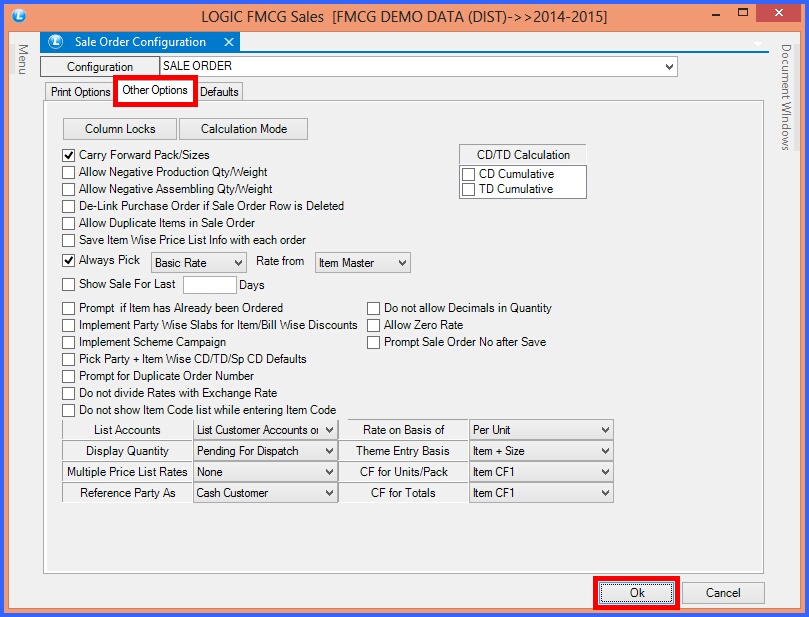Discard changes with the Cancel button
Image resolution: width=809 pixels, height=617 pixels.
[723, 593]
